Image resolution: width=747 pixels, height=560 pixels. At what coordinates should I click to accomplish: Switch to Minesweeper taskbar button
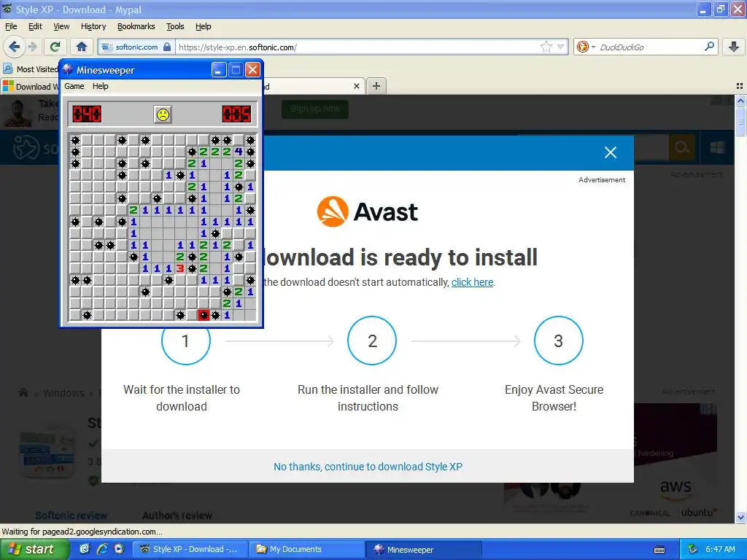pos(424,549)
